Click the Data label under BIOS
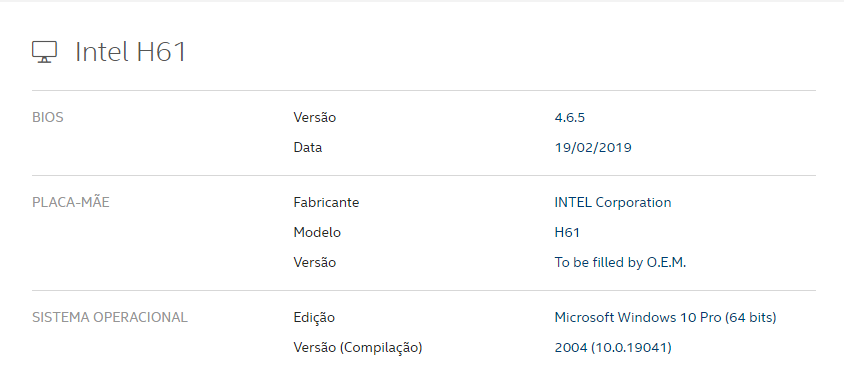 (x=307, y=147)
